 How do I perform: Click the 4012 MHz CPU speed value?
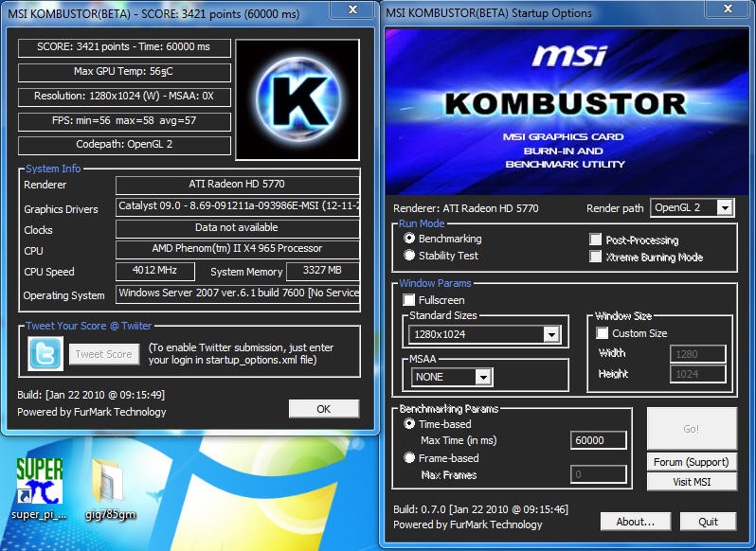tap(154, 271)
